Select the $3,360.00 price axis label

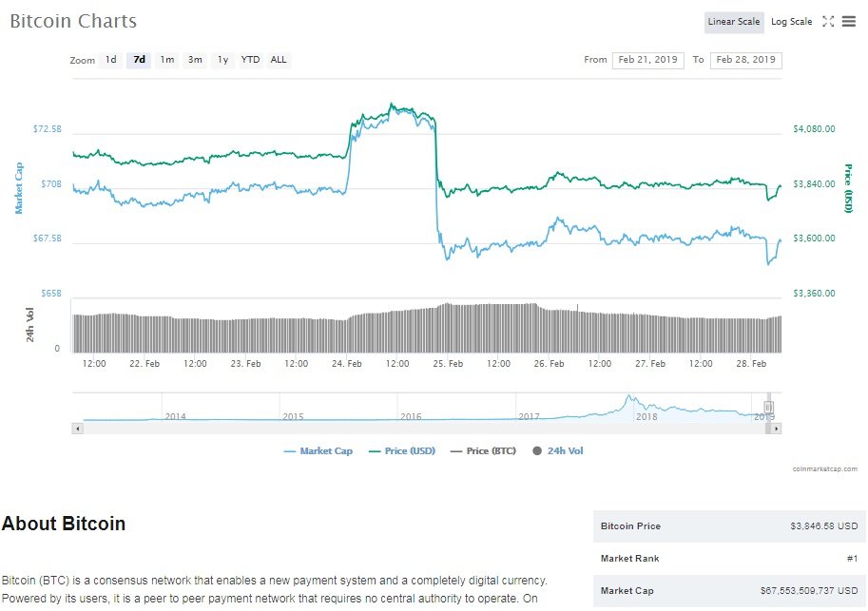[814, 293]
